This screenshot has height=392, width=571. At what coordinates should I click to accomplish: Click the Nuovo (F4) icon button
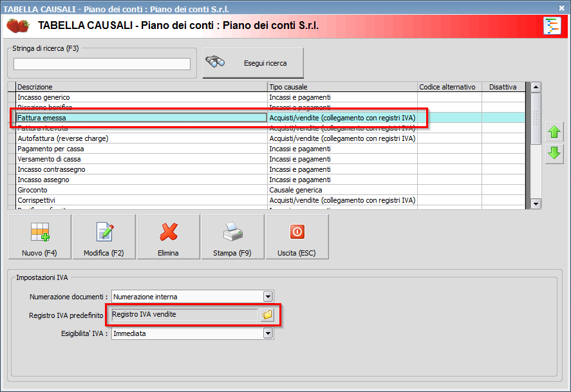(x=40, y=237)
